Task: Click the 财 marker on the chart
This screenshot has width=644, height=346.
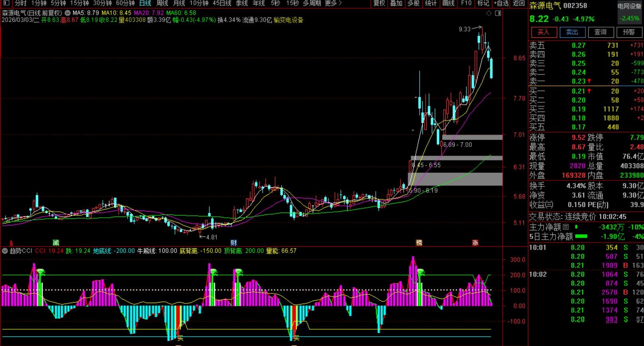Action: point(234,242)
